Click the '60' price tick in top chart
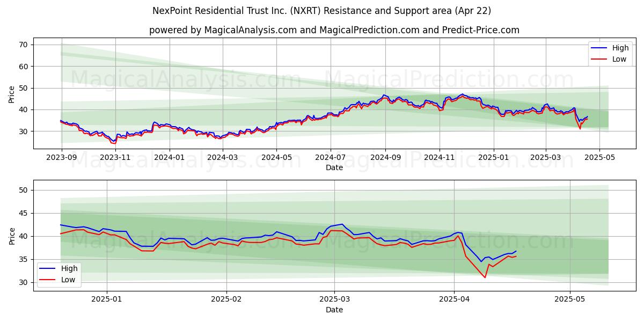This screenshot has height=322, width=644. pos(24,67)
